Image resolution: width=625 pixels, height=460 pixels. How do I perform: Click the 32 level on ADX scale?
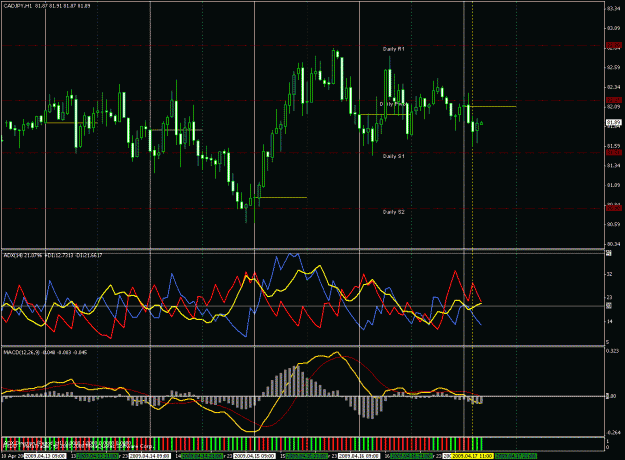click(x=609, y=274)
